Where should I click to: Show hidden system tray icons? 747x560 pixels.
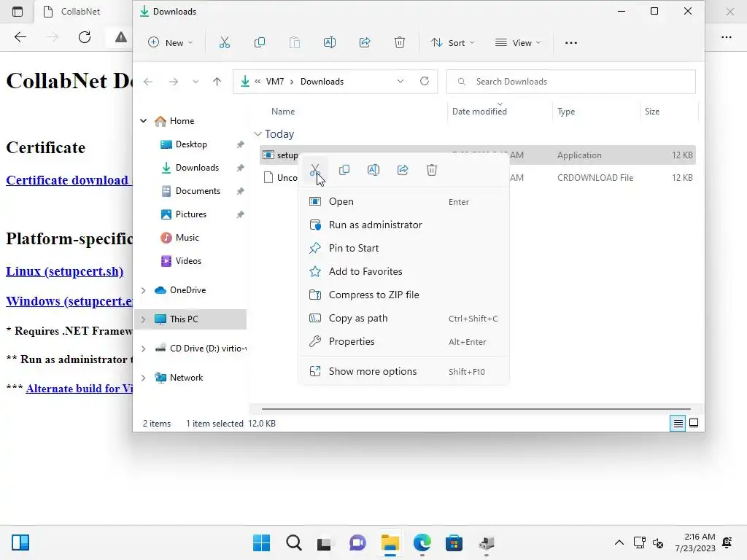click(x=619, y=542)
